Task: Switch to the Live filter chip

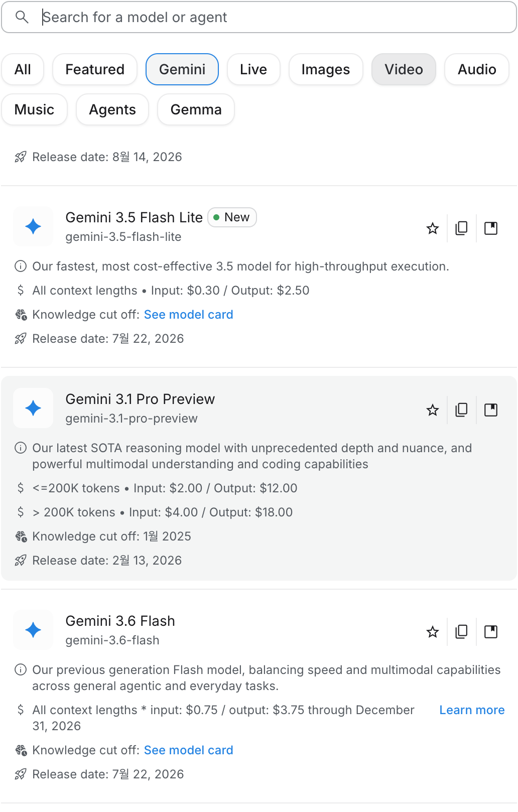Action: [253, 69]
